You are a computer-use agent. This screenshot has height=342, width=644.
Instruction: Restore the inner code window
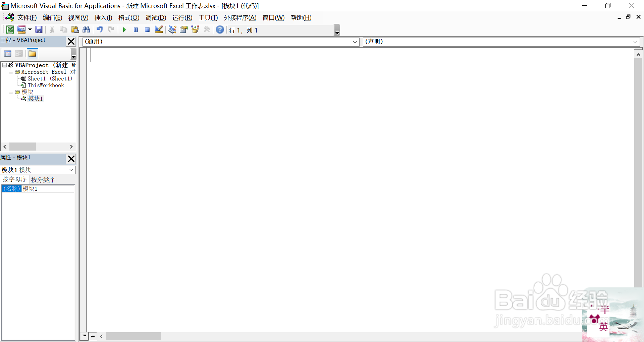629,17
